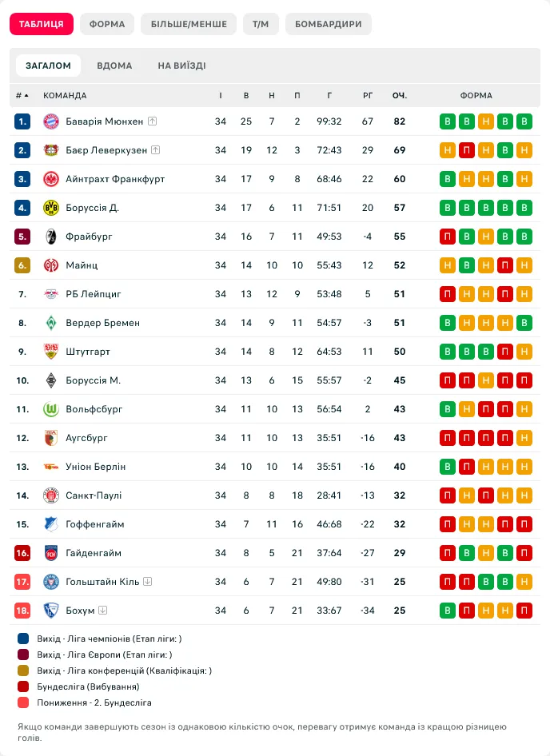
Task: Click the Bayern Munich club logo
Action: pos(50,121)
